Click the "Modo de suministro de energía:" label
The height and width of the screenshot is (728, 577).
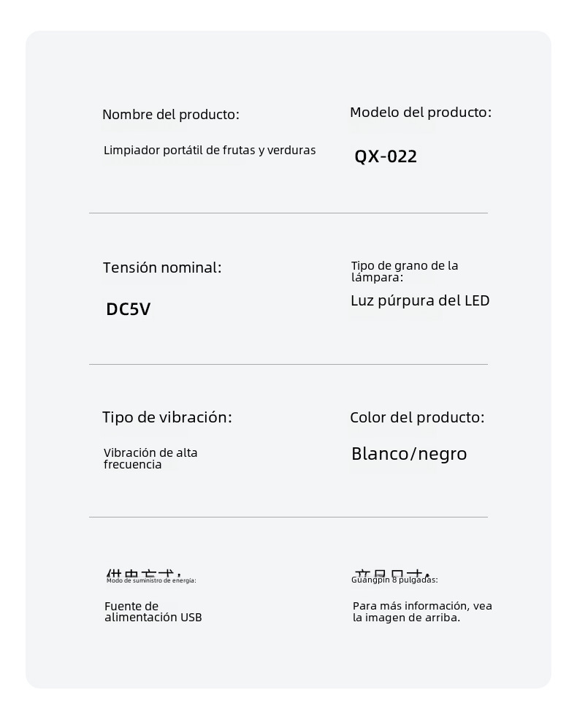coord(151,581)
